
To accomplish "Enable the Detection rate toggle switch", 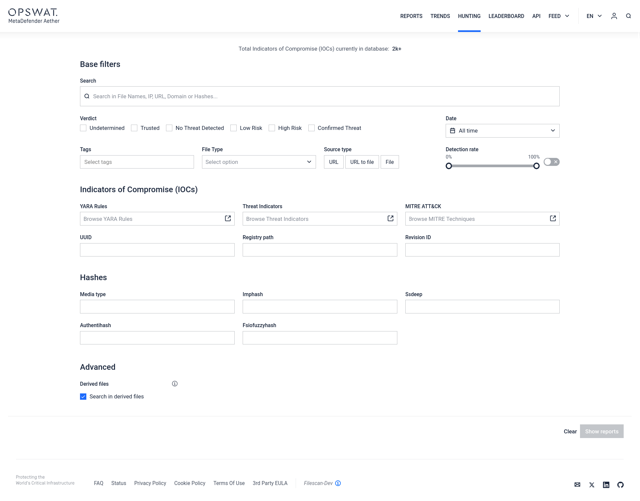I will point(551,162).
